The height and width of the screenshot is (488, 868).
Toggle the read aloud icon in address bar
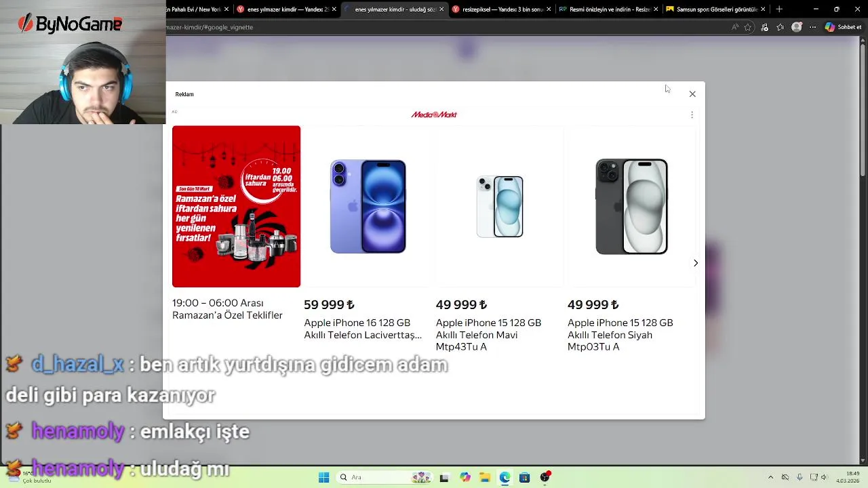[x=735, y=27]
